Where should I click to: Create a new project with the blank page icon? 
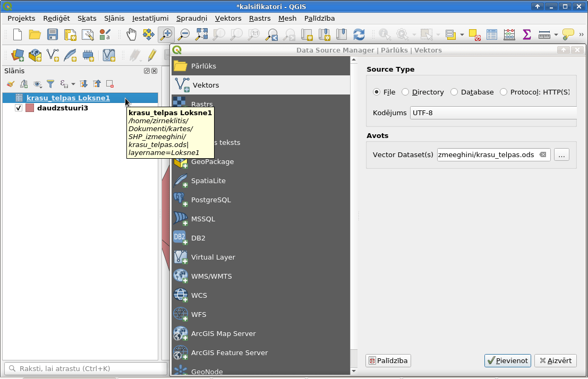pyautogui.click(x=17, y=35)
